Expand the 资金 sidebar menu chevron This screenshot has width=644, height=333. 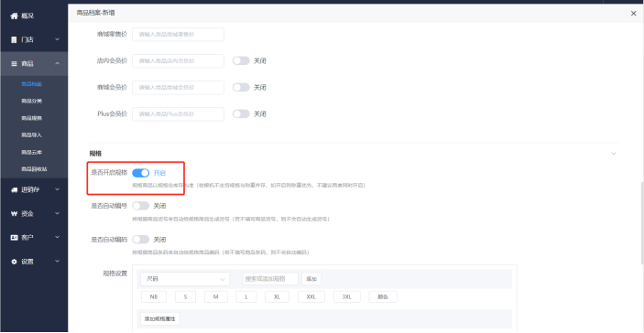coord(57,213)
